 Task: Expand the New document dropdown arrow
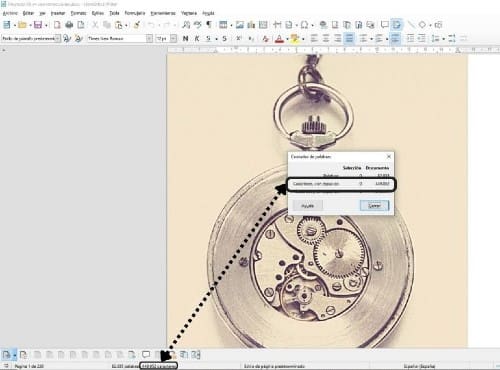pos(14,25)
